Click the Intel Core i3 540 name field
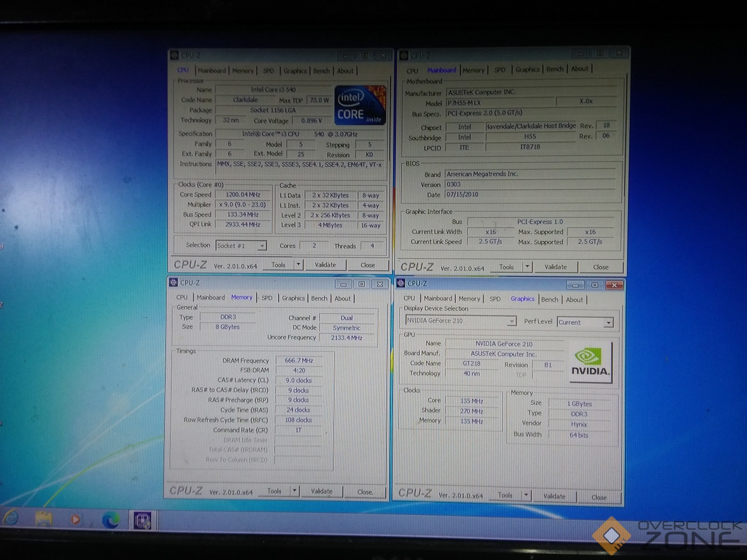The image size is (747, 560). click(x=274, y=90)
